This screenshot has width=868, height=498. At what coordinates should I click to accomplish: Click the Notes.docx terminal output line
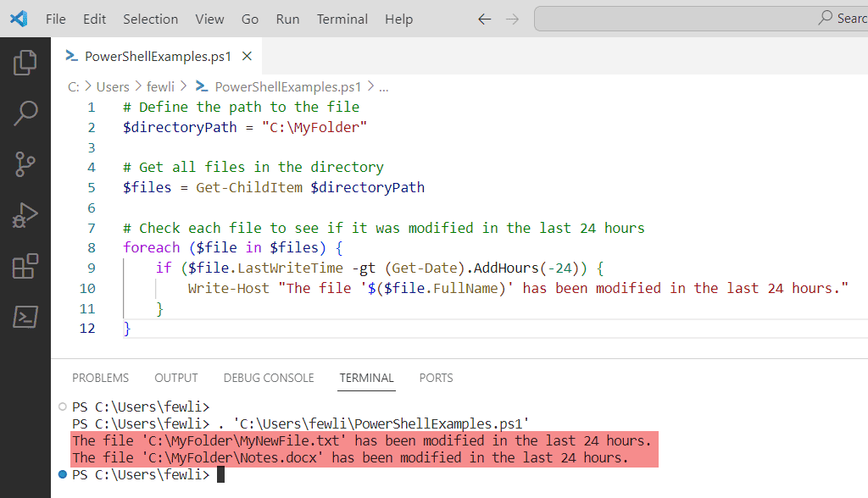[x=350, y=457]
